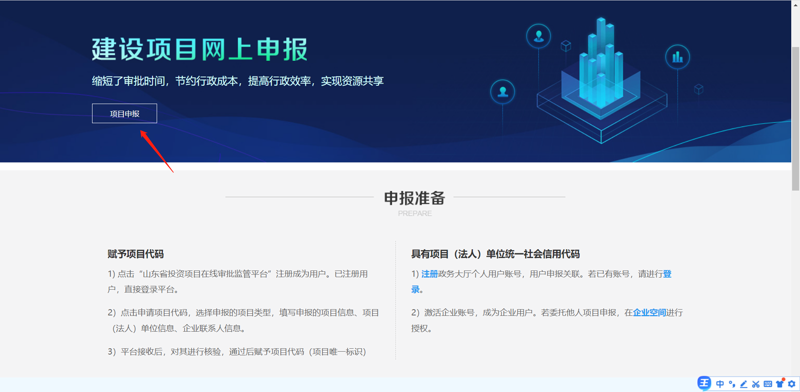Click the lower person icon in banner

coord(503,92)
